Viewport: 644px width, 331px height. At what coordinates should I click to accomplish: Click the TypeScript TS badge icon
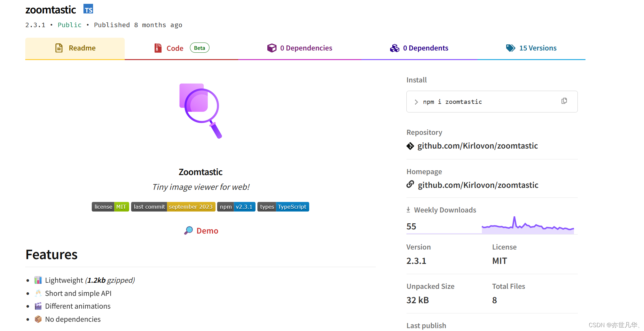88,9
